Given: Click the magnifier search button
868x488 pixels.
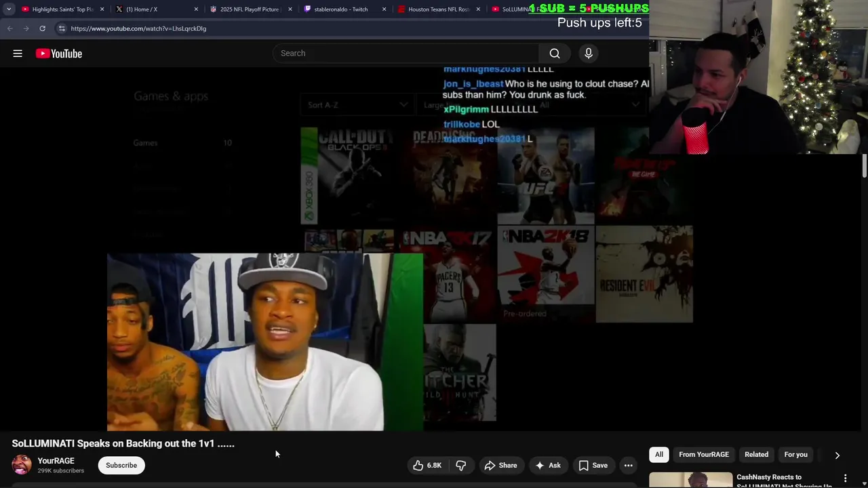Looking at the screenshot, I should coord(555,54).
